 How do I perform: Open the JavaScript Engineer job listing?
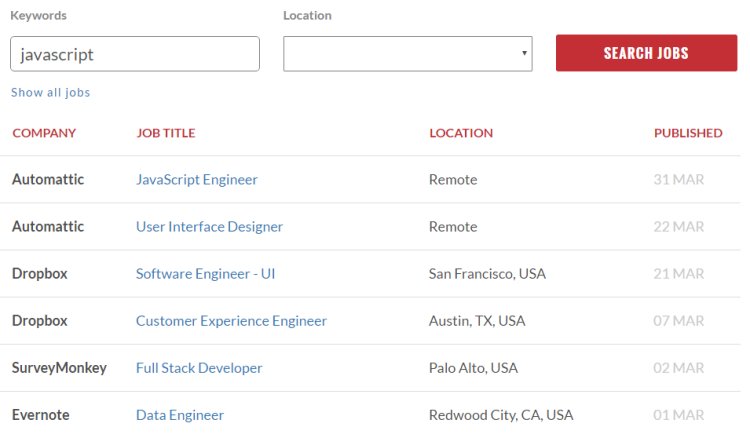tap(197, 179)
